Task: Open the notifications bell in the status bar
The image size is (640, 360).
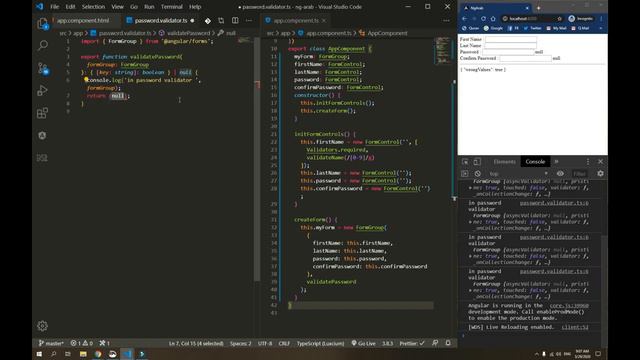Action: click(448, 343)
